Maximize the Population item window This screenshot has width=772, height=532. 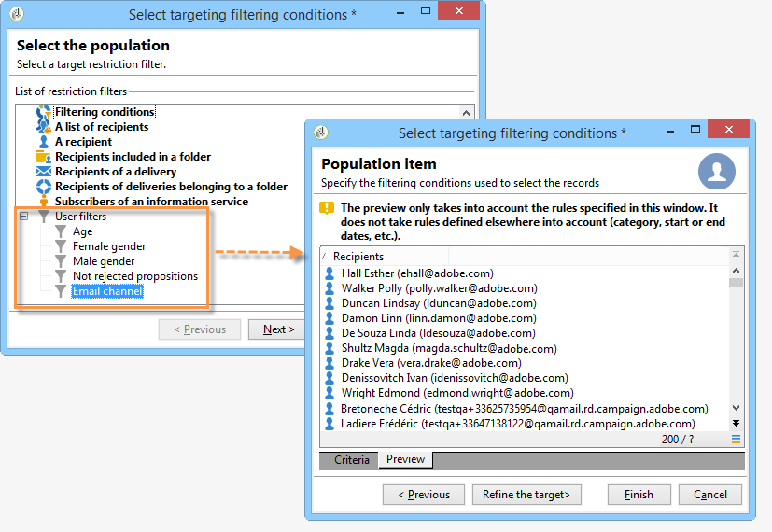(695, 130)
